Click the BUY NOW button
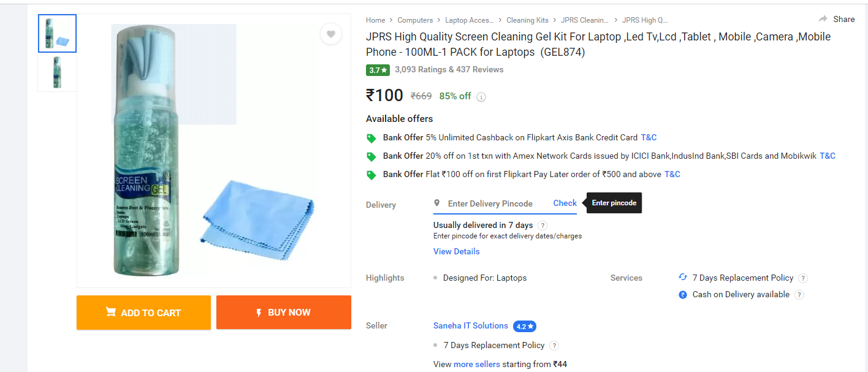This screenshot has height=372, width=868. 284,313
